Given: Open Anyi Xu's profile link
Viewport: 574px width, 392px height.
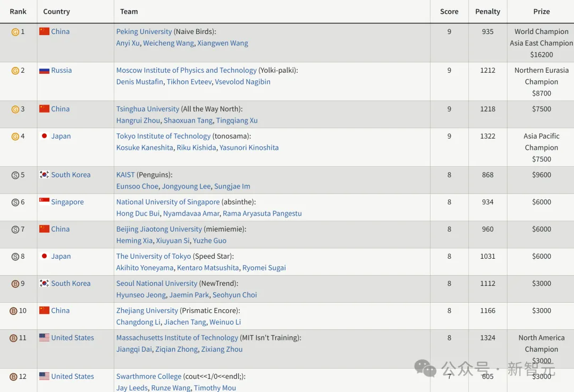Looking at the screenshot, I should click(128, 43).
